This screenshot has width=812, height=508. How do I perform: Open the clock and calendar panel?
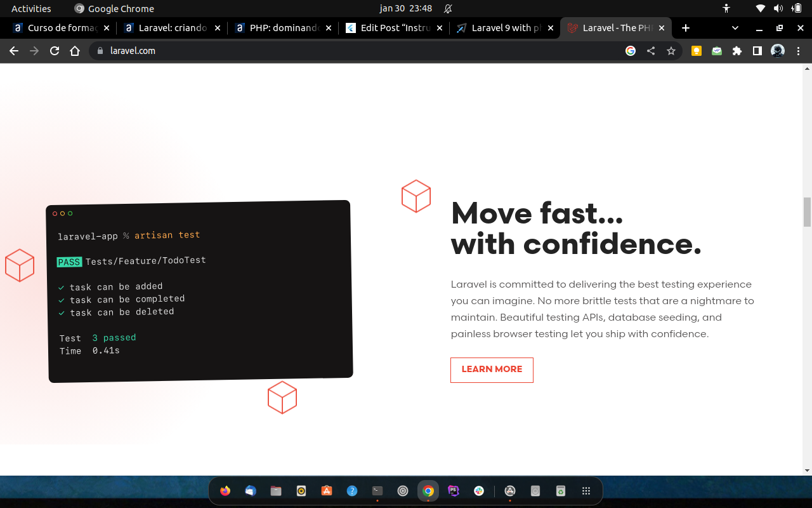coord(406,8)
